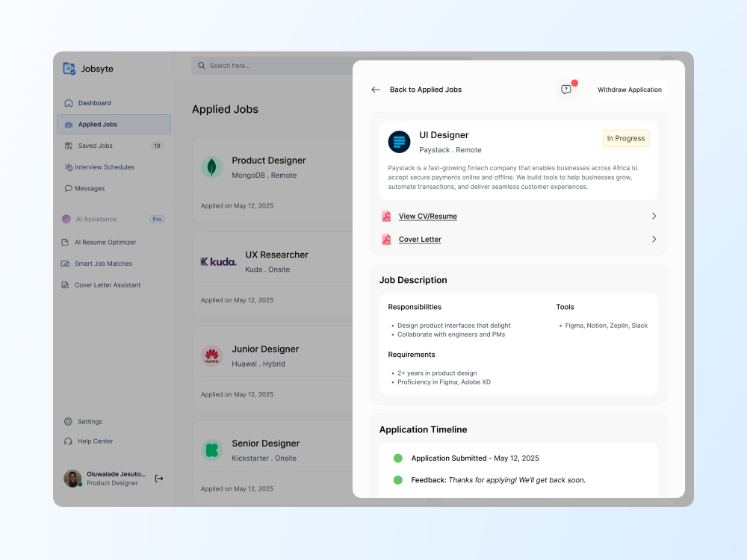Click the Application Timeline heading

click(x=423, y=429)
